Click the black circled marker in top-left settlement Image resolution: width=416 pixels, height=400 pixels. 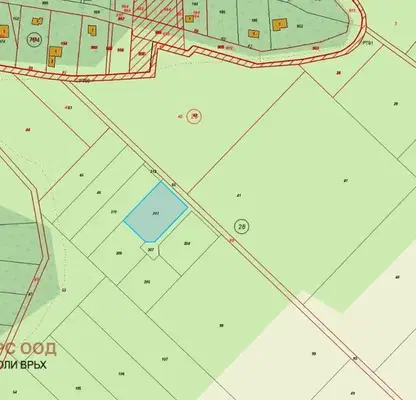35,40
